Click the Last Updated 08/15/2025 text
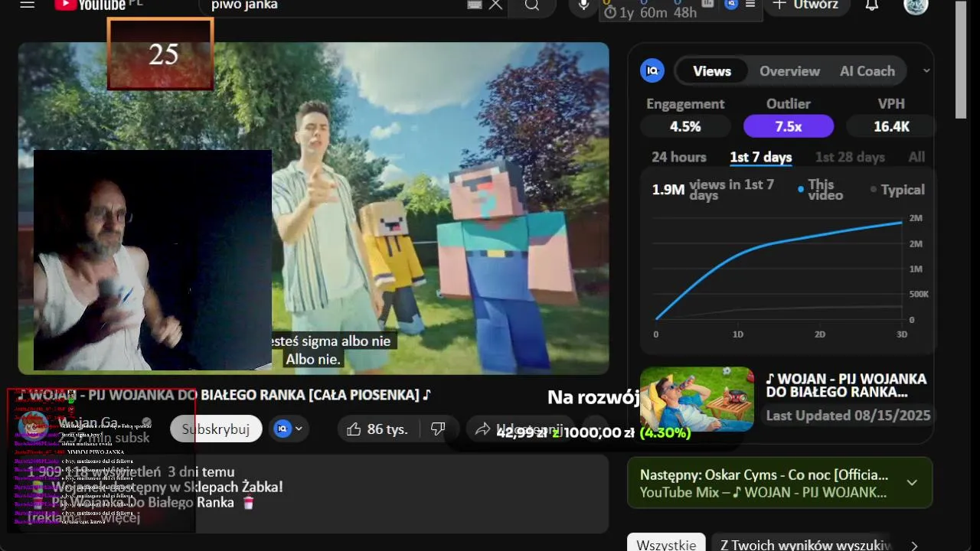 point(848,416)
